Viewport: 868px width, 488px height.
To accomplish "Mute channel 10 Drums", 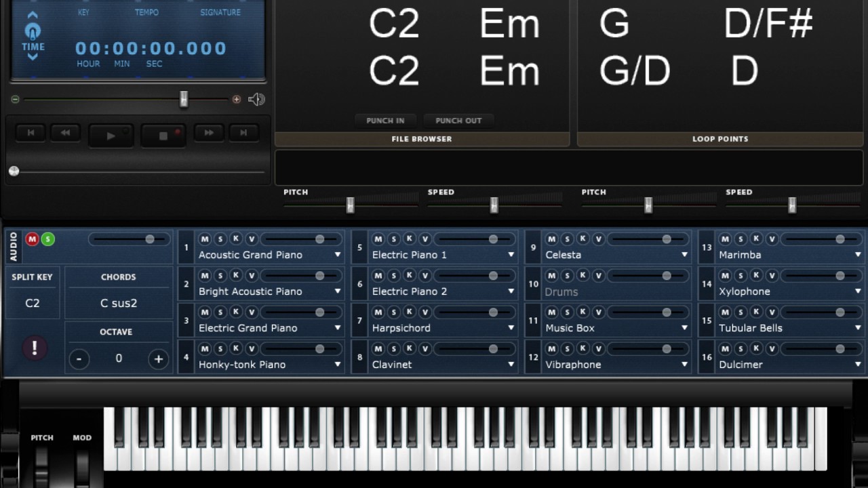I will tap(552, 276).
